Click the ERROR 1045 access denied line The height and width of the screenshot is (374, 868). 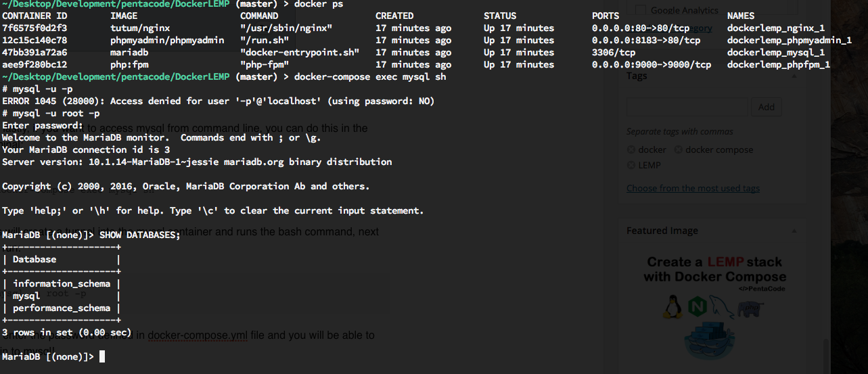coord(218,101)
